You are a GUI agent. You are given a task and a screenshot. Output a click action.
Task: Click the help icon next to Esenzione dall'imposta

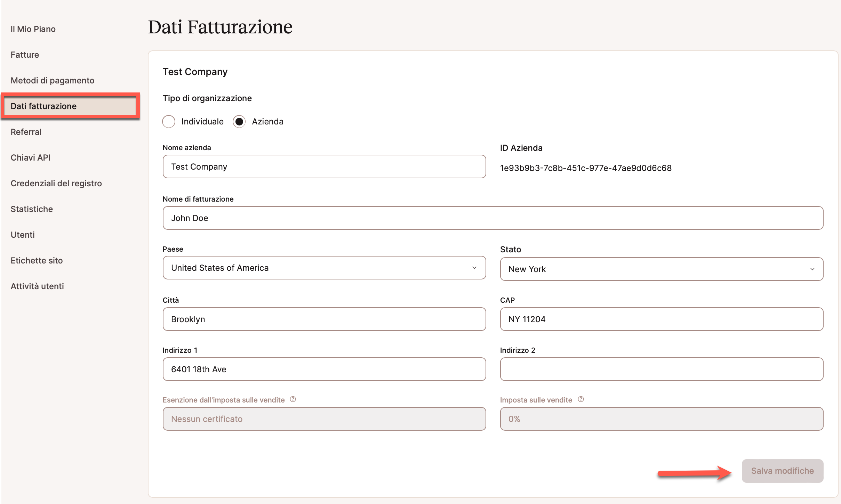click(293, 399)
